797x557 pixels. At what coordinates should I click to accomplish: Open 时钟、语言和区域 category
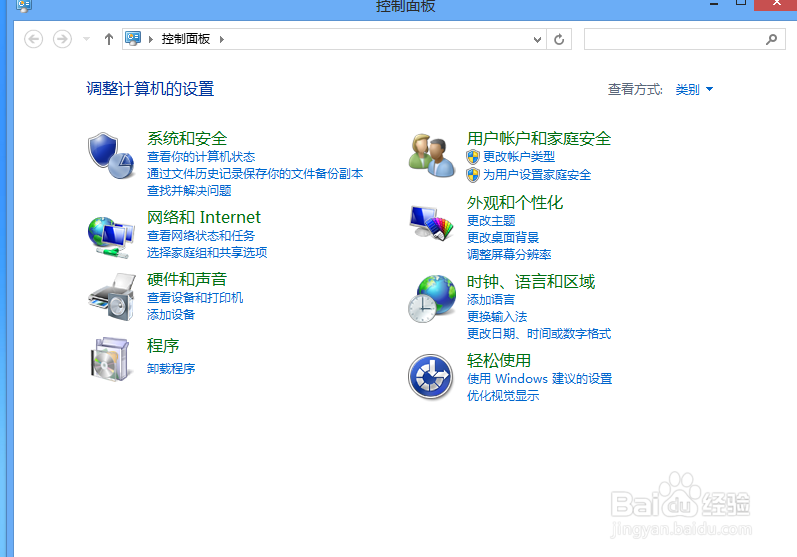531,282
